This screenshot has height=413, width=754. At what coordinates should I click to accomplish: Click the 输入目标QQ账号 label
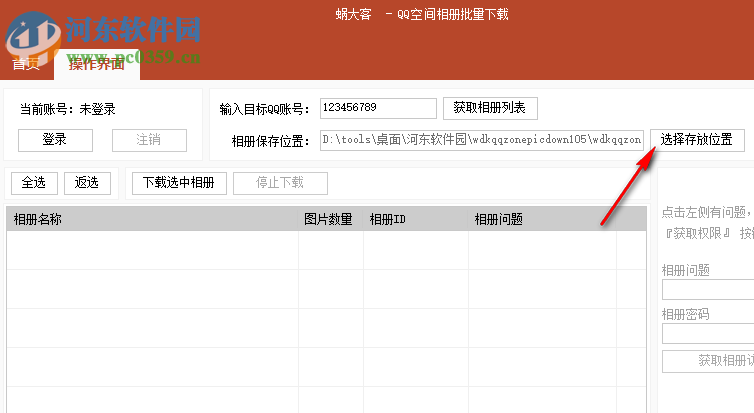[x=264, y=109]
